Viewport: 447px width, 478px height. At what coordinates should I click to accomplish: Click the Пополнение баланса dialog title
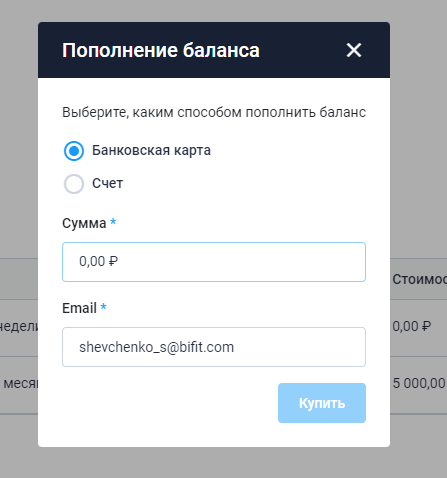click(161, 50)
